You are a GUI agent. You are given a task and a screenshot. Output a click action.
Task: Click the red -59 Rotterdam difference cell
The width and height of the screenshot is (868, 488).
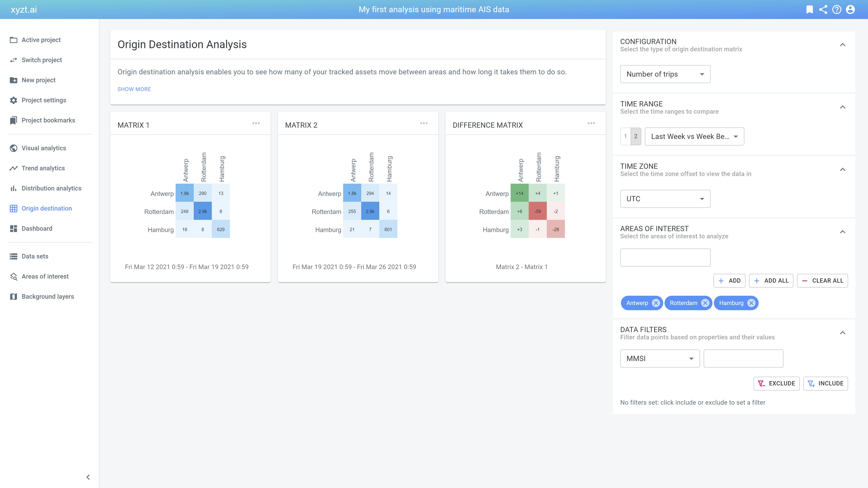[538, 211]
